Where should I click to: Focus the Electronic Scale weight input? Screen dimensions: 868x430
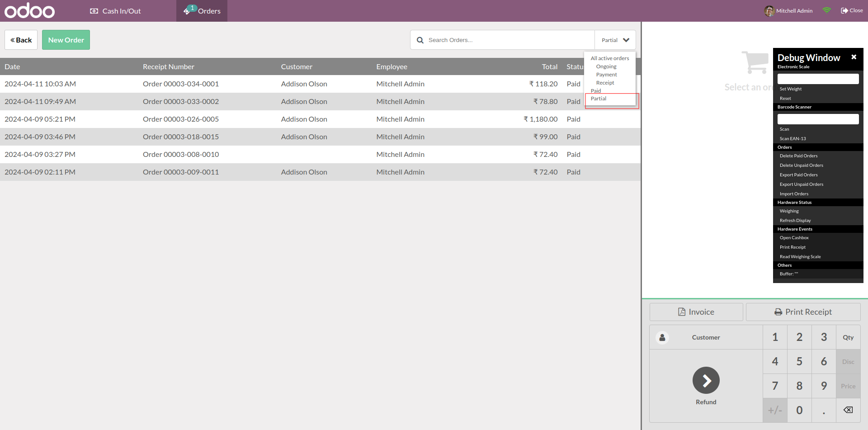(x=818, y=79)
